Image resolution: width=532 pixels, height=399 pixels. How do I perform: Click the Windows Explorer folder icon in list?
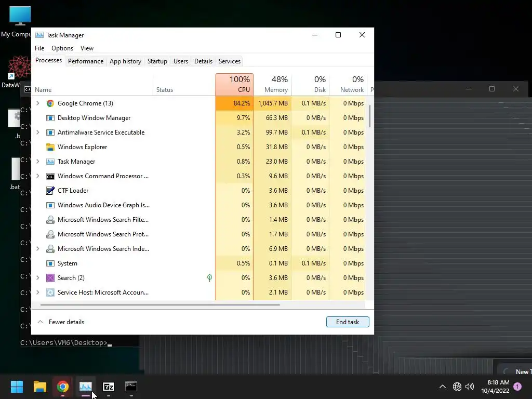(x=50, y=147)
